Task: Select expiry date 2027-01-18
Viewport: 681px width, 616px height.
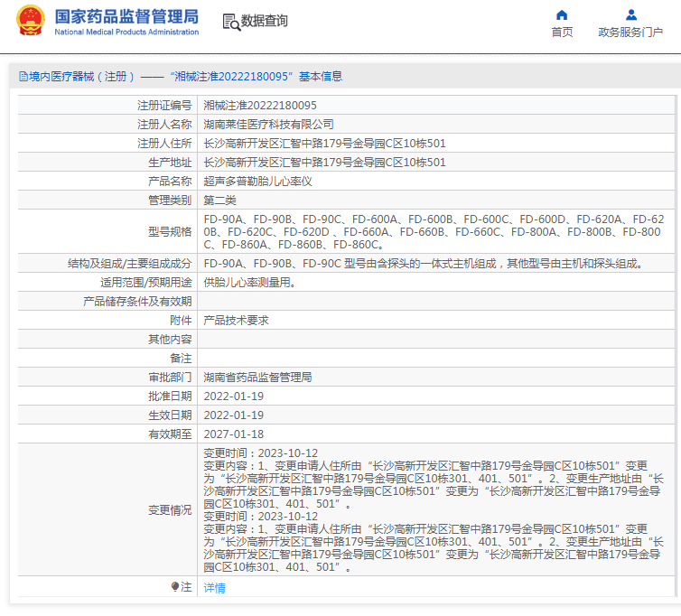Action: pos(234,434)
